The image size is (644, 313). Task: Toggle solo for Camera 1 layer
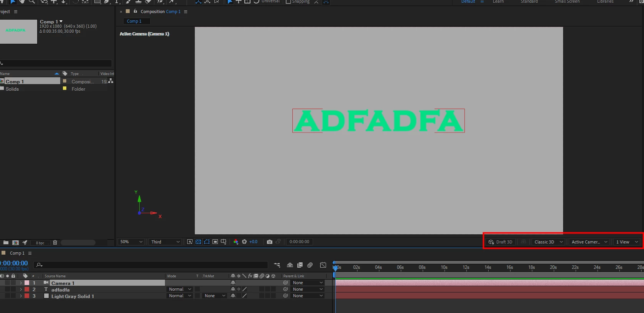8,283
